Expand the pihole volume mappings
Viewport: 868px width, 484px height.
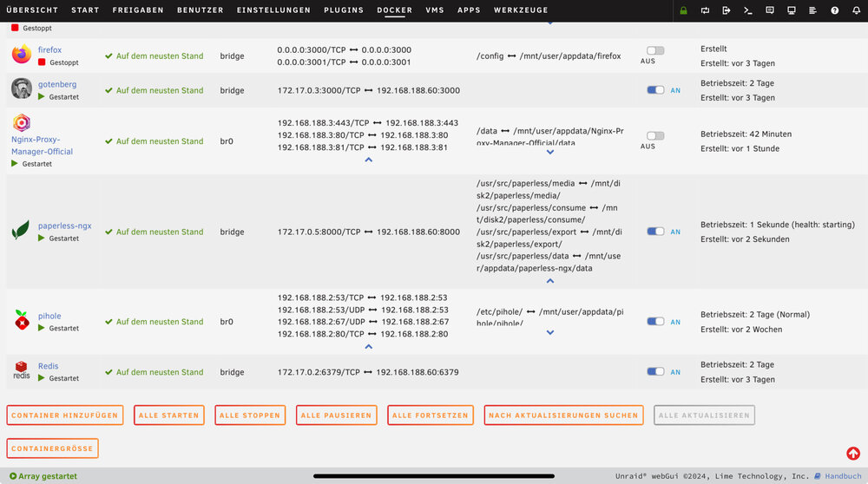[549, 332]
